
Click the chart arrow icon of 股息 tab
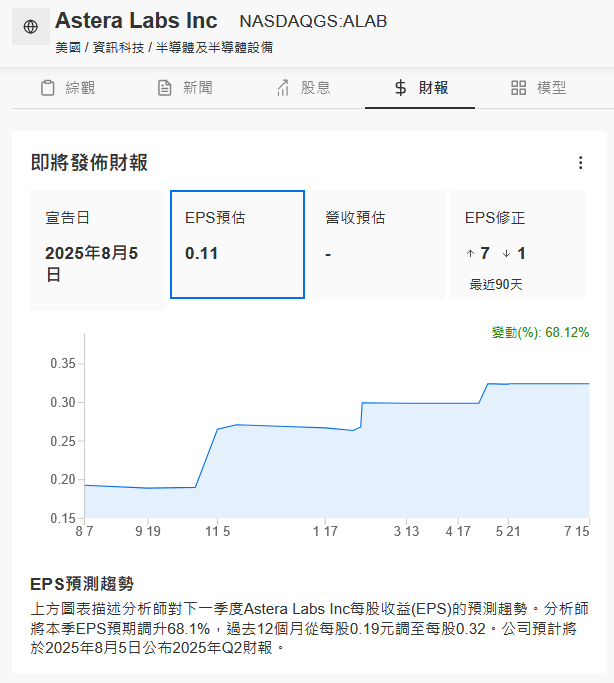pyautogui.click(x=283, y=88)
